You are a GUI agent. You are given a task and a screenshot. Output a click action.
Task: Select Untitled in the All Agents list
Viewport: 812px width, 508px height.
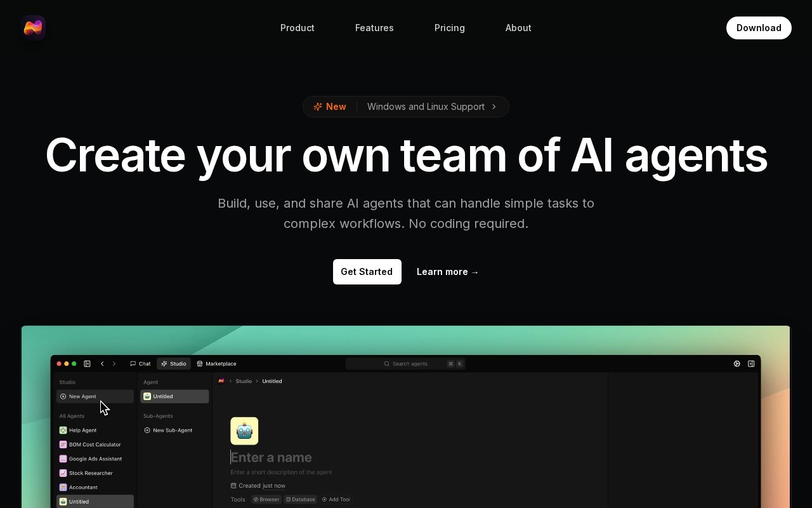pos(95,502)
